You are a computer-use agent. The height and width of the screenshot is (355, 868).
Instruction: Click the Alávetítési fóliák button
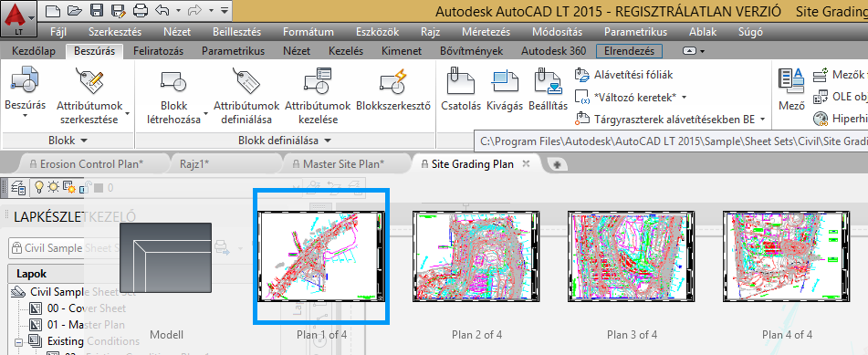pyautogui.click(x=624, y=74)
